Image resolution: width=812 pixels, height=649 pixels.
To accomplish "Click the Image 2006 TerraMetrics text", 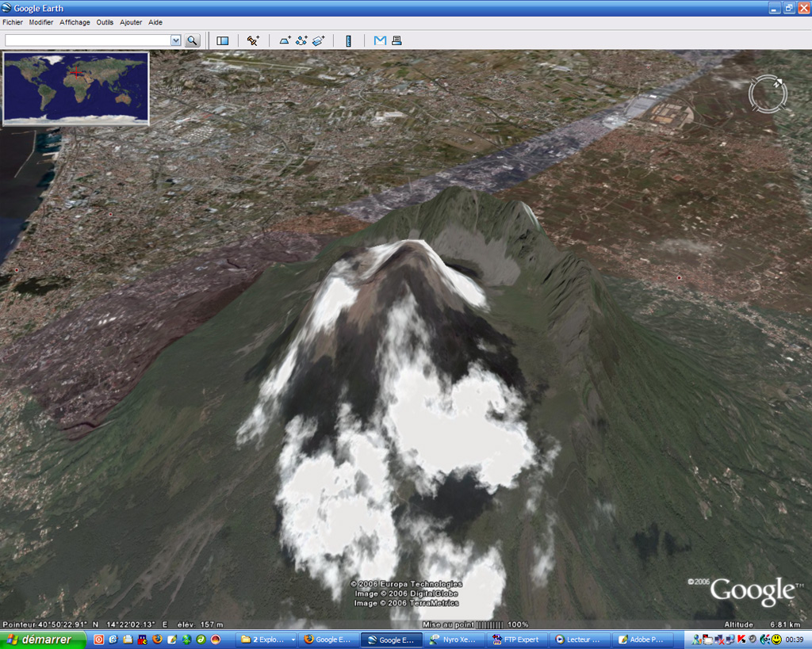I will click(x=406, y=603).
